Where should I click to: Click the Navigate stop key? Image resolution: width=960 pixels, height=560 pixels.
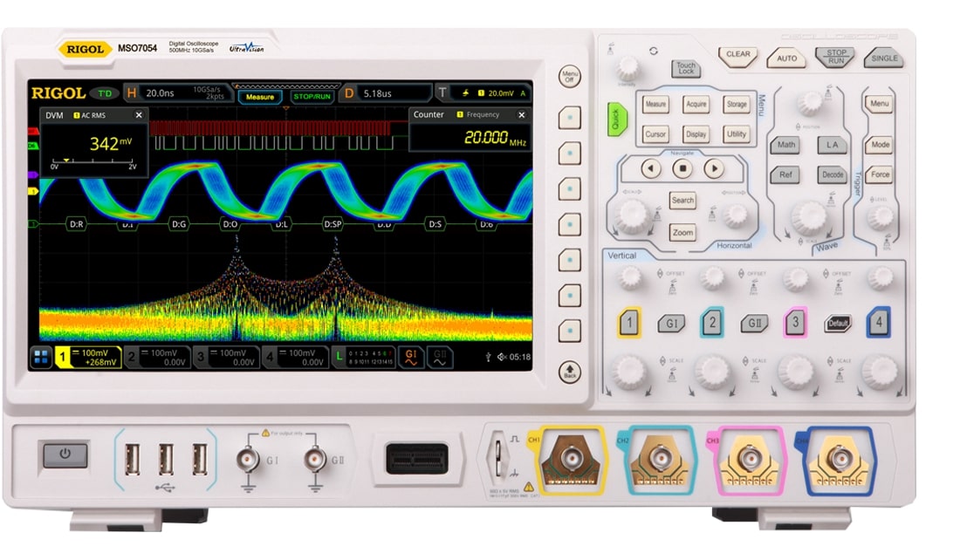[x=682, y=168]
